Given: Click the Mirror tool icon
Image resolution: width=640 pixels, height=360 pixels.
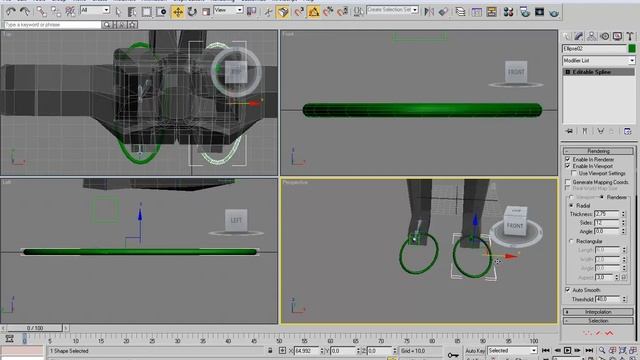Looking at the screenshot, I should [x=429, y=11].
